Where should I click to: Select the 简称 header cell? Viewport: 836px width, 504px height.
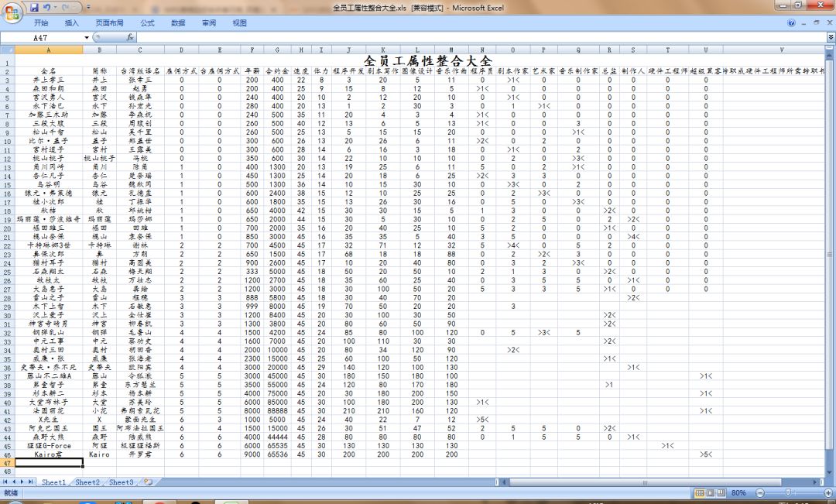point(99,70)
